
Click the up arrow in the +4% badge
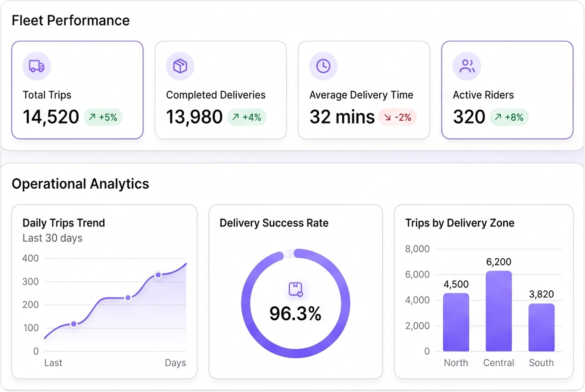[236, 117]
